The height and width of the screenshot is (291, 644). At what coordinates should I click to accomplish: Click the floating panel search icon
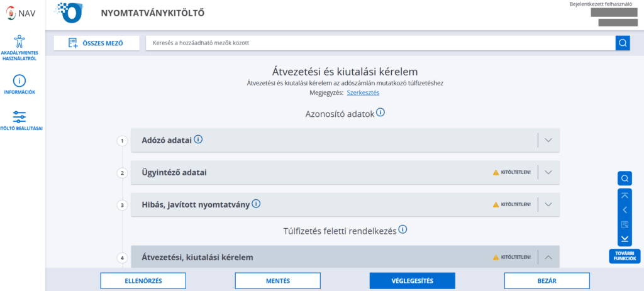tap(625, 178)
